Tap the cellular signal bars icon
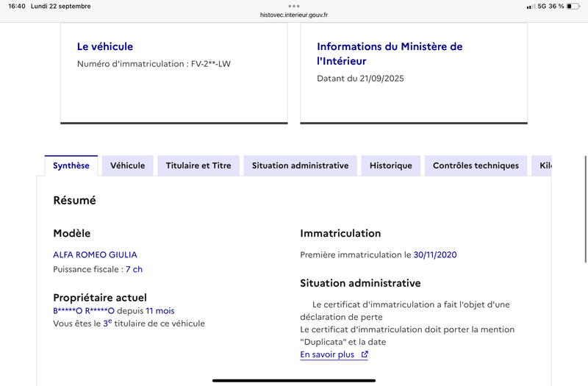Viewport: 588px width, 386px height. pos(531,7)
